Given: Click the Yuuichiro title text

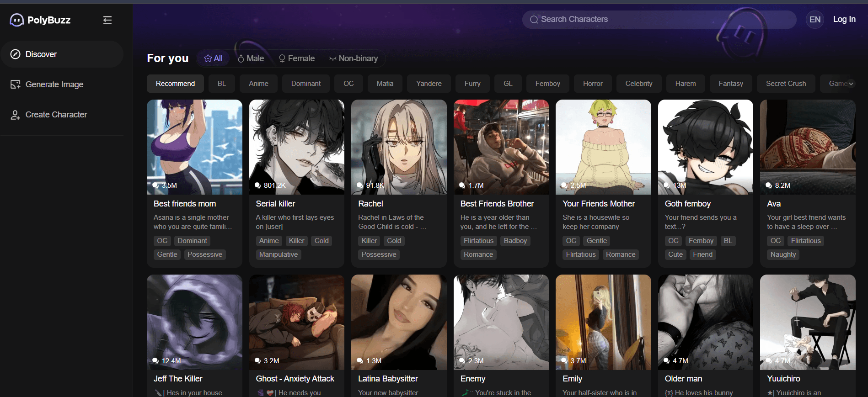Looking at the screenshot, I should pos(783,379).
